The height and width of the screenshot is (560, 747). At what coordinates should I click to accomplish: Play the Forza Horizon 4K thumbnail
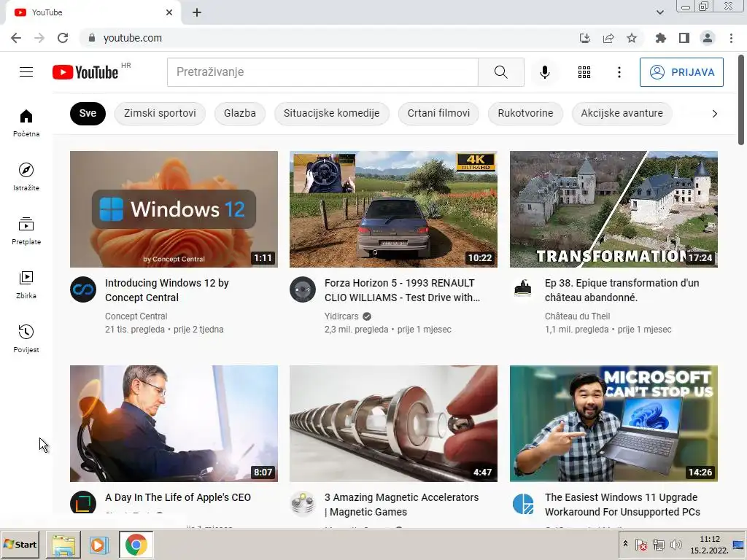[393, 209]
